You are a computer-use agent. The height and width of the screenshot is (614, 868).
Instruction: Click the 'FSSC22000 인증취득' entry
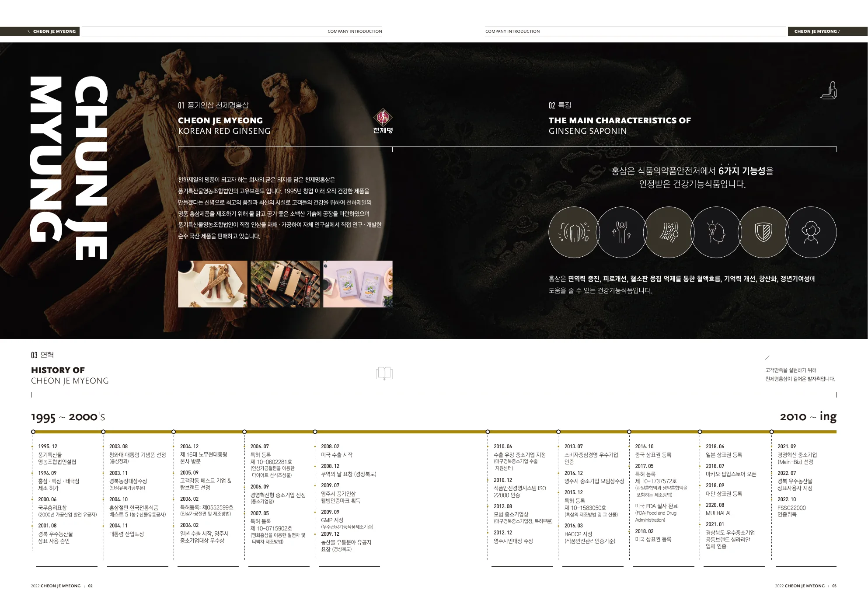coord(791,511)
